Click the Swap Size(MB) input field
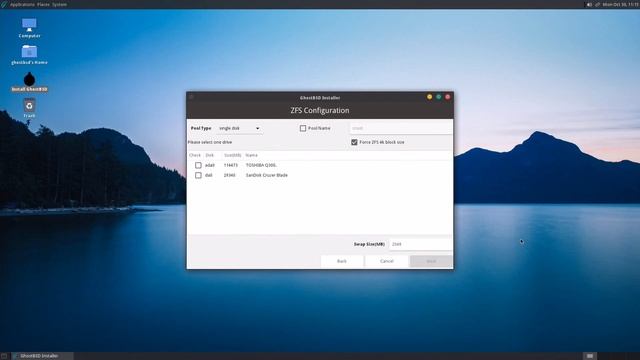 pos(420,244)
